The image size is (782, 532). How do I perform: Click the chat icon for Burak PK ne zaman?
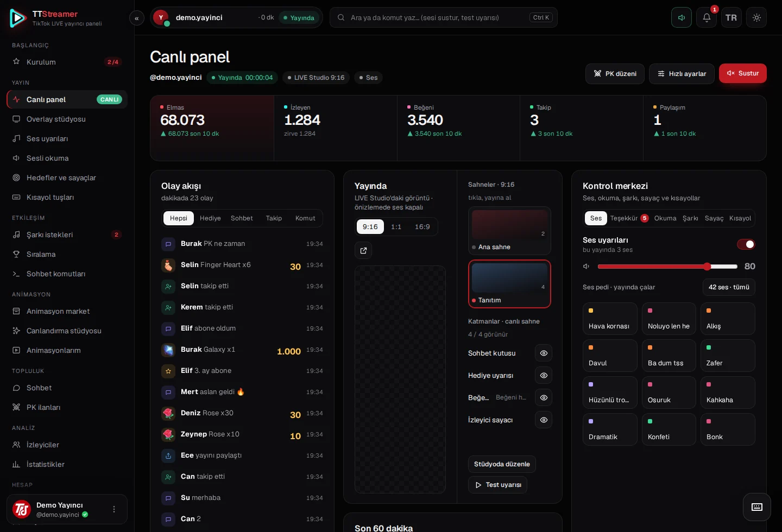(168, 244)
